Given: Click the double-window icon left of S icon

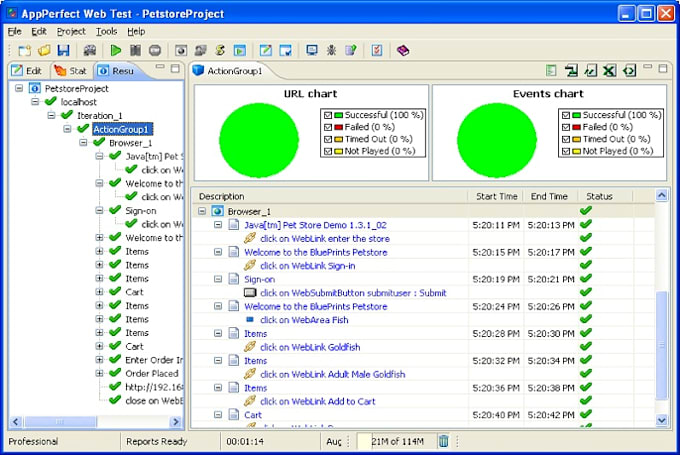Looking at the screenshot, I should coord(200,50).
